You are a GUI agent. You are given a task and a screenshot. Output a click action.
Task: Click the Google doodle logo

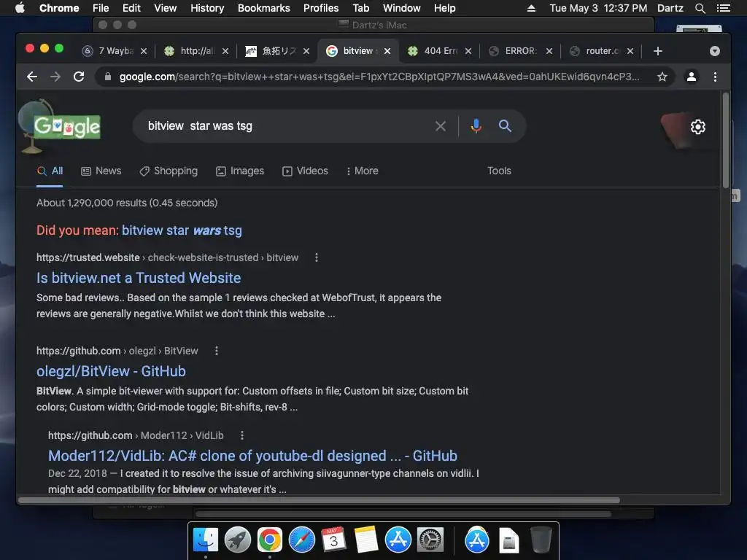66,127
